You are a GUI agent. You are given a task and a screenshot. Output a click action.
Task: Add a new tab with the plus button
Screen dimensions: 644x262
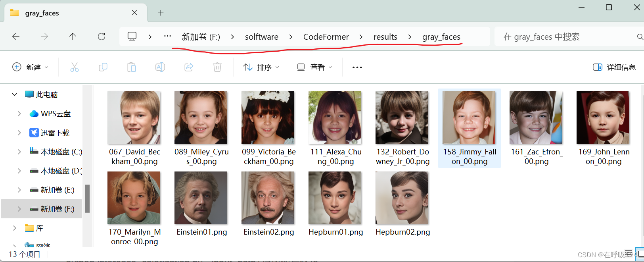coord(161,13)
